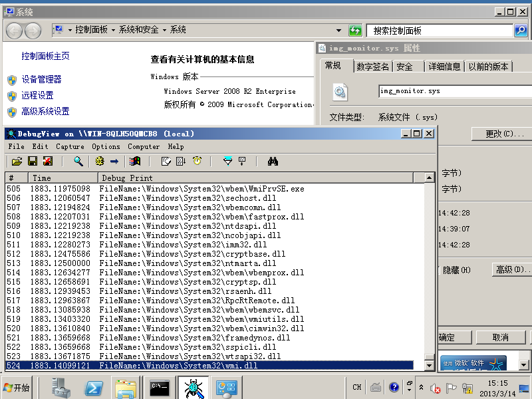Click the Save floppy disk icon in DebugView

click(33, 161)
